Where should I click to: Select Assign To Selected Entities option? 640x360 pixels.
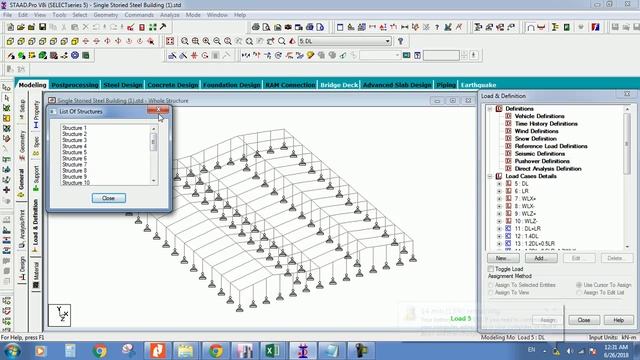(x=491, y=285)
